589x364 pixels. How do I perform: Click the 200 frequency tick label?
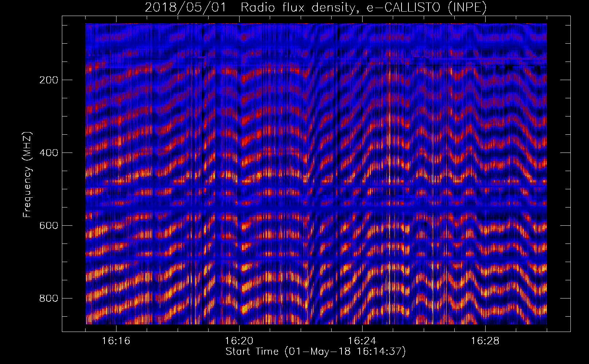click(48, 80)
